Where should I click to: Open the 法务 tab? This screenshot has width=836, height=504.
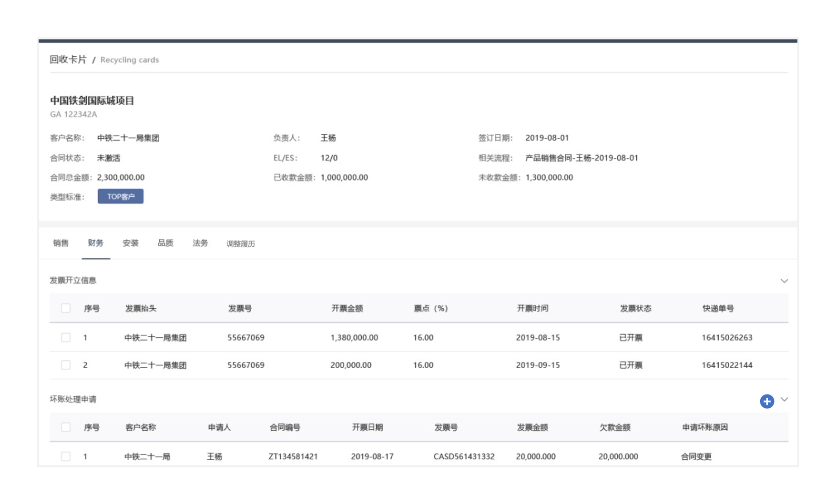click(200, 243)
